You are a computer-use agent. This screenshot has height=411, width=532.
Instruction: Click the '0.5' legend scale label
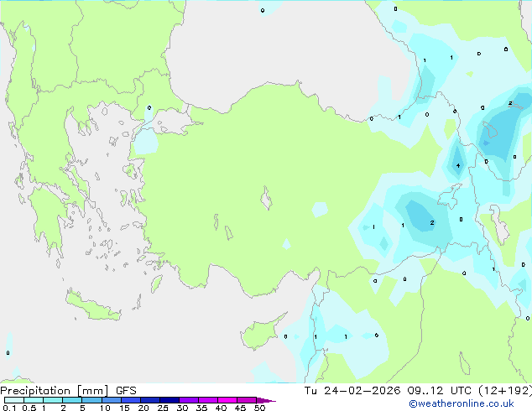point(29,408)
